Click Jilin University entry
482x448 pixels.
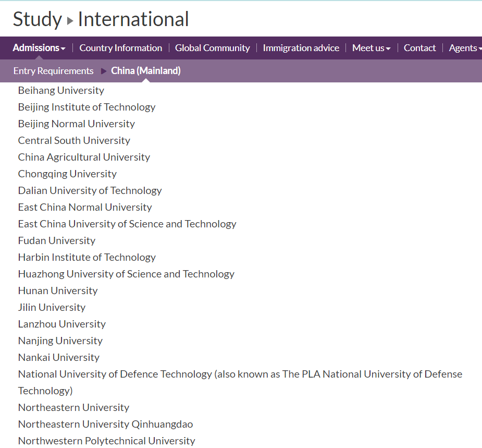pos(52,307)
